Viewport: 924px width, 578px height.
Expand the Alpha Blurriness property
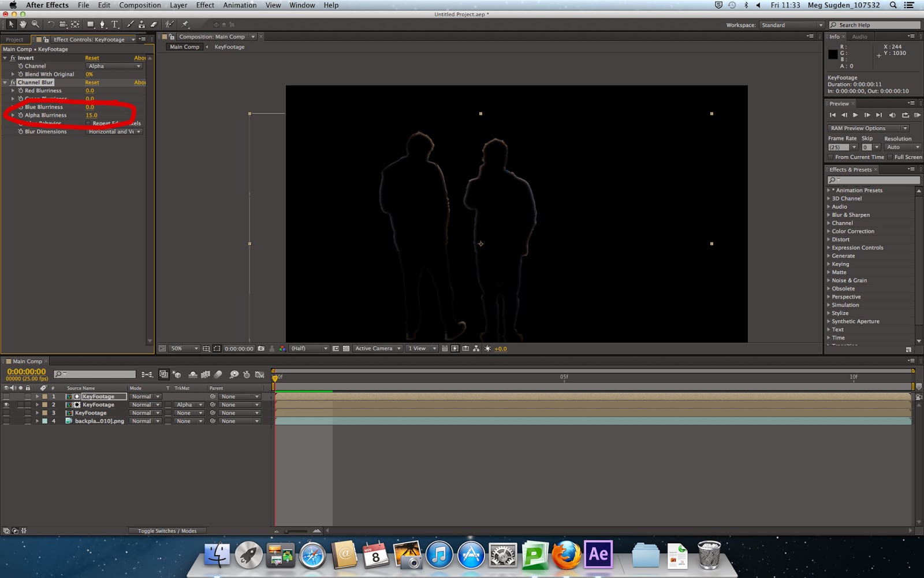click(x=13, y=115)
